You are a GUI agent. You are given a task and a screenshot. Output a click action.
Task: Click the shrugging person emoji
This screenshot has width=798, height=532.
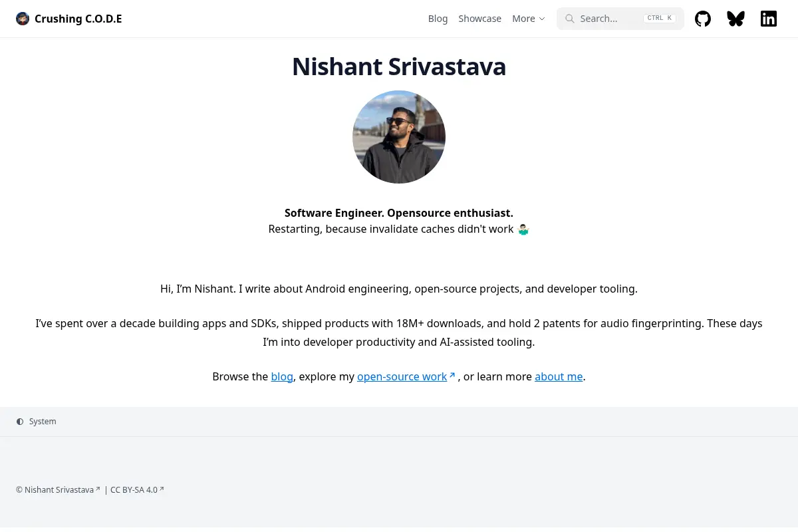pos(523,229)
